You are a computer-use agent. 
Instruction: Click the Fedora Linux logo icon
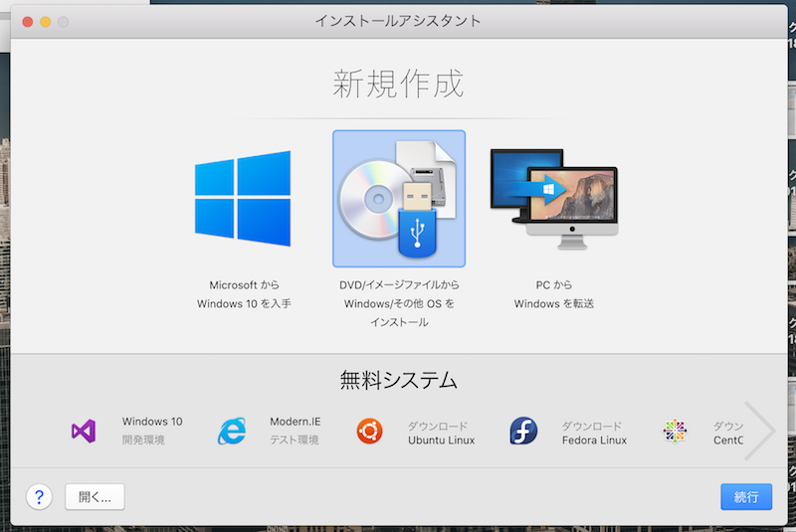523,432
